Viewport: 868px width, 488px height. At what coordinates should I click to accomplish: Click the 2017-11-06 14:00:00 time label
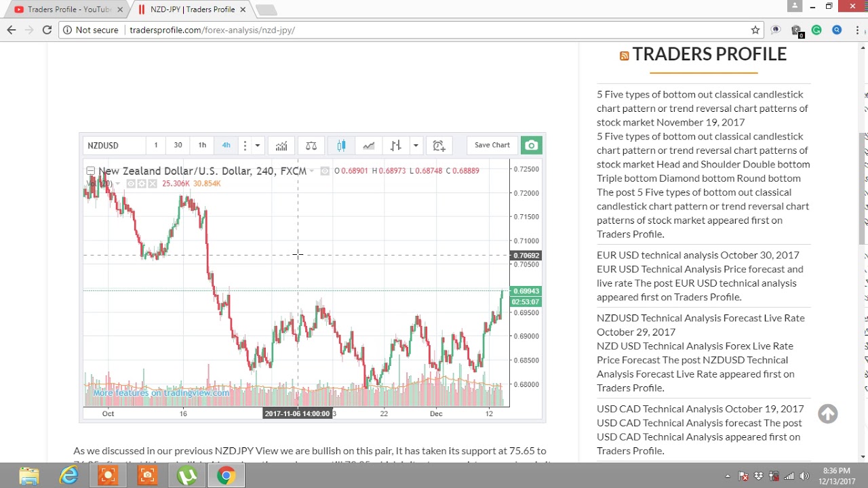[297, 413]
